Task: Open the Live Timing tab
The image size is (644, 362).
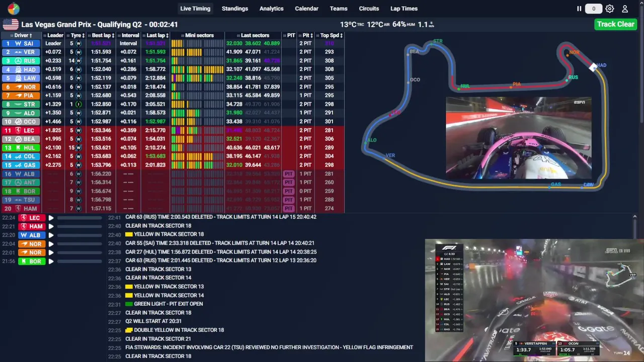Action: pyautogui.click(x=195, y=9)
